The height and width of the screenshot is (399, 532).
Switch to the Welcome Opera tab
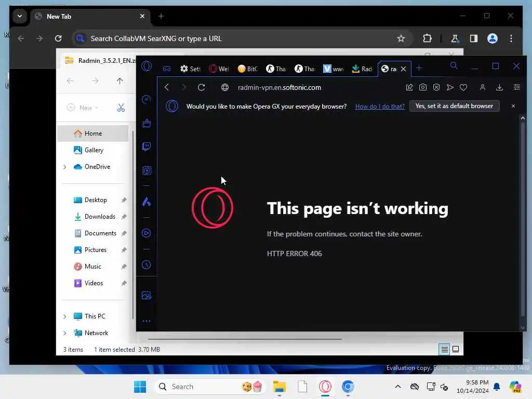(219, 69)
